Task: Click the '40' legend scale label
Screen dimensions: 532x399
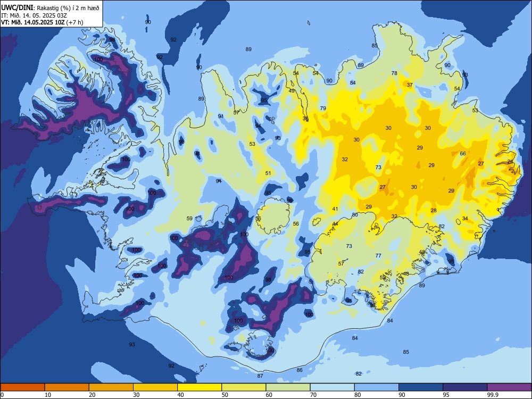Action: pos(181,395)
